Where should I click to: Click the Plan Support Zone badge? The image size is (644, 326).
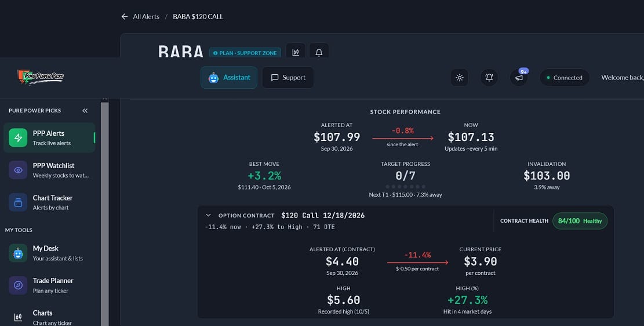coord(245,53)
